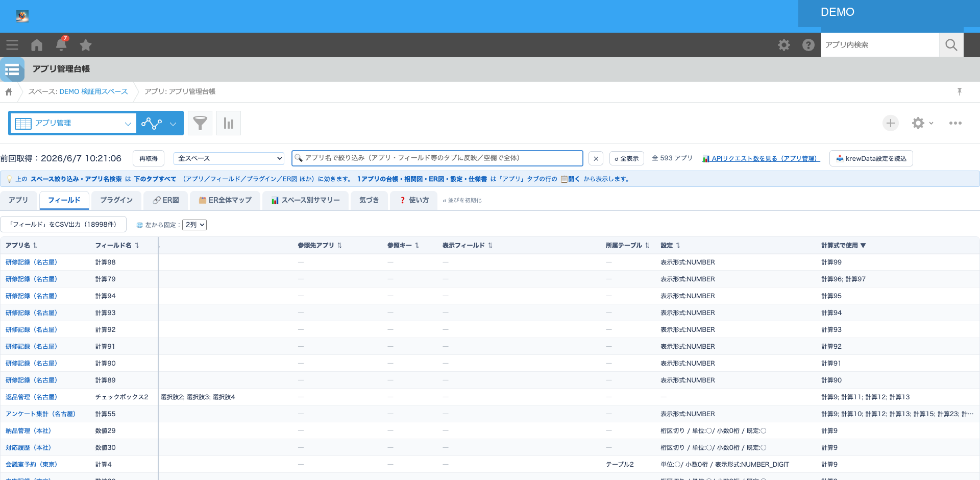
Task: Open the notifications bell
Action: 61,44
